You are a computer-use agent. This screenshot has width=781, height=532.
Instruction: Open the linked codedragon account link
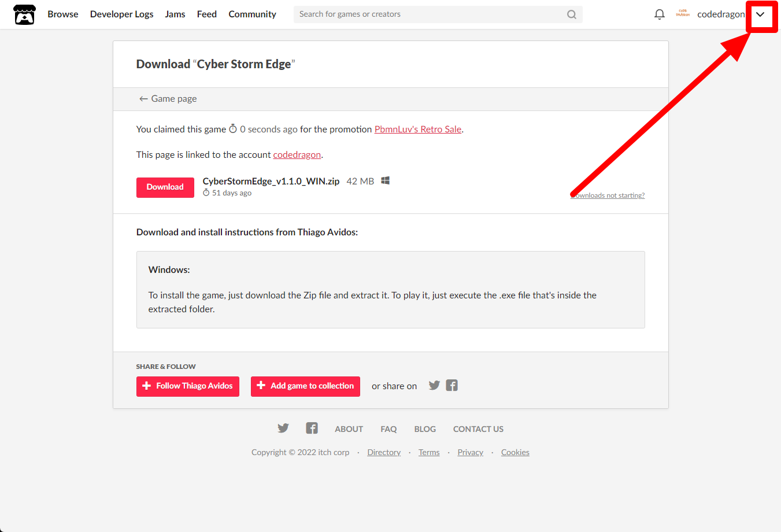point(297,155)
